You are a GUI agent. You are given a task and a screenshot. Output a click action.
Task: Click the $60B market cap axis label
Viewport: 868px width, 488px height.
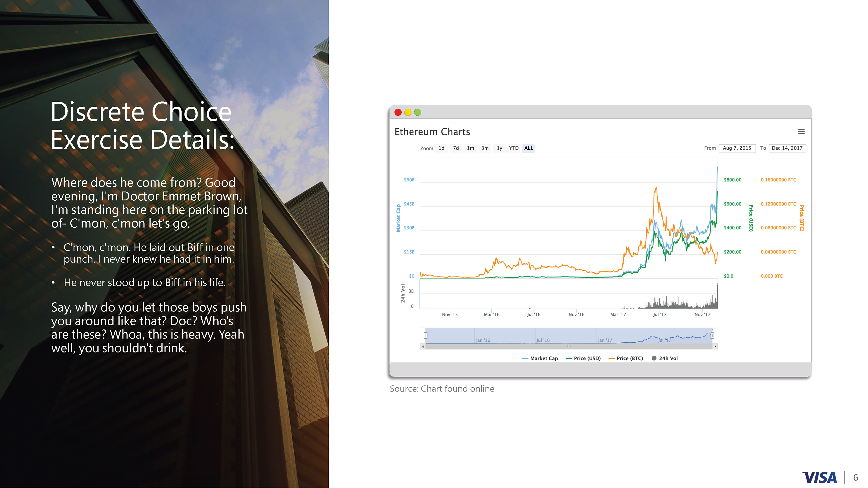click(x=409, y=180)
